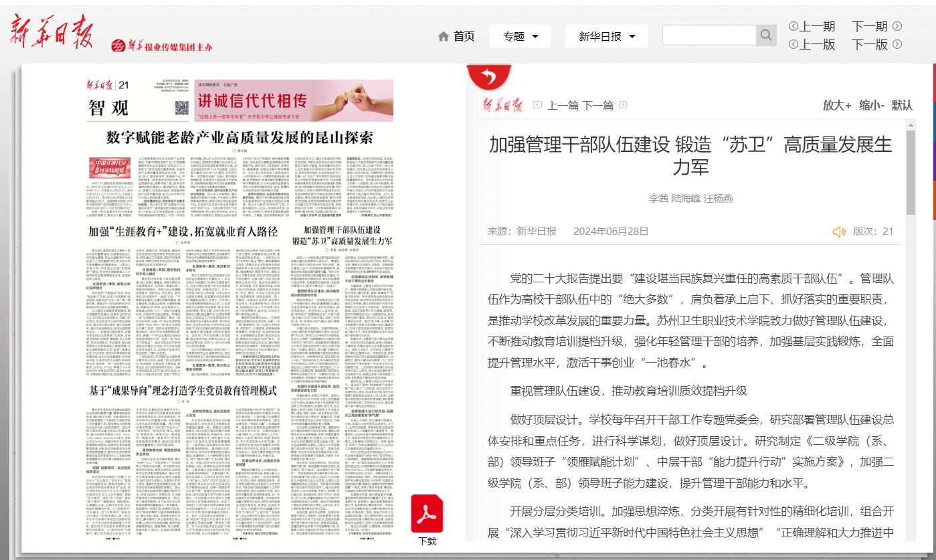This screenshot has width=936, height=560.
Task: Click the previous-article arrow icon beside 上一篇
Action: coord(537,105)
